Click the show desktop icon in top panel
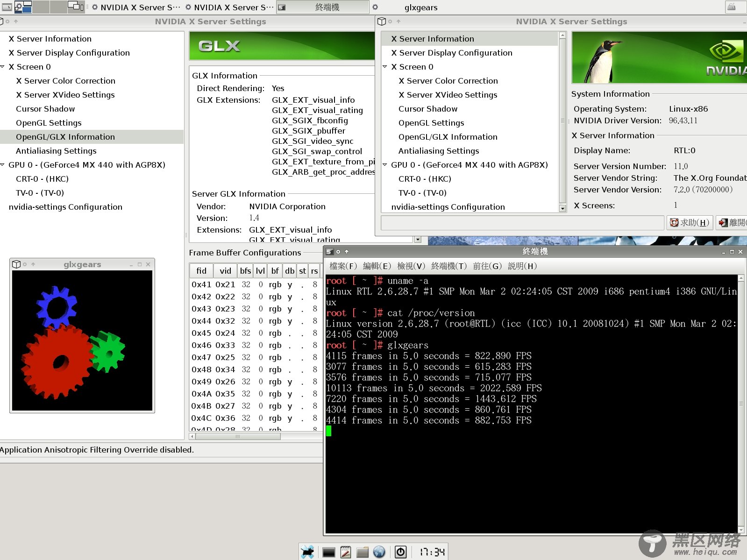The height and width of the screenshot is (560, 747). (7, 7)
